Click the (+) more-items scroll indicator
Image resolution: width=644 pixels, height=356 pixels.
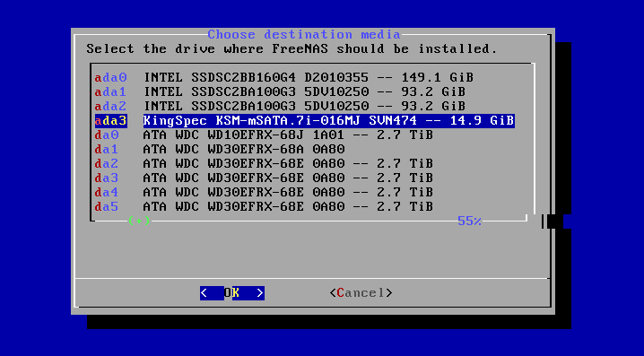(x=139, y=221)
